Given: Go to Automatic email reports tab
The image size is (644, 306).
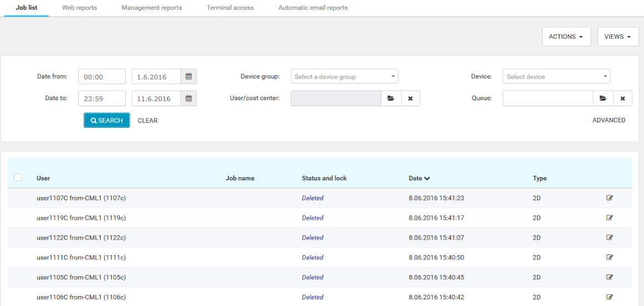Looking at the screenshot, I should [x=313, y=8].
